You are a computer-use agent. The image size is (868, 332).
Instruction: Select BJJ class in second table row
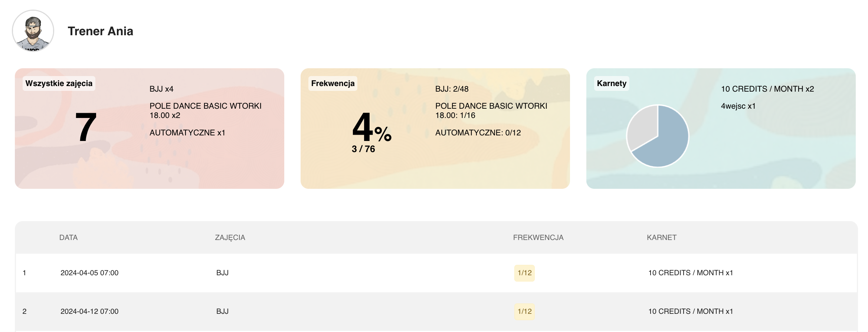[x=222, y=312]
